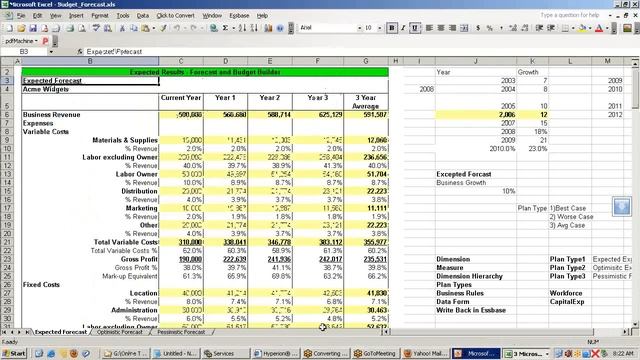This screenshot has height=360, width=640.
Task: Sort descending with the Z-A icon
Action: 254,28
